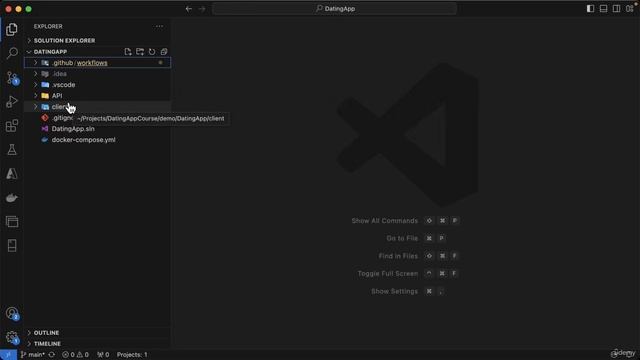The width and height of the screenshot is (640, 360).
Task: Open the remote window indicator
Action: tap(8, 355)
